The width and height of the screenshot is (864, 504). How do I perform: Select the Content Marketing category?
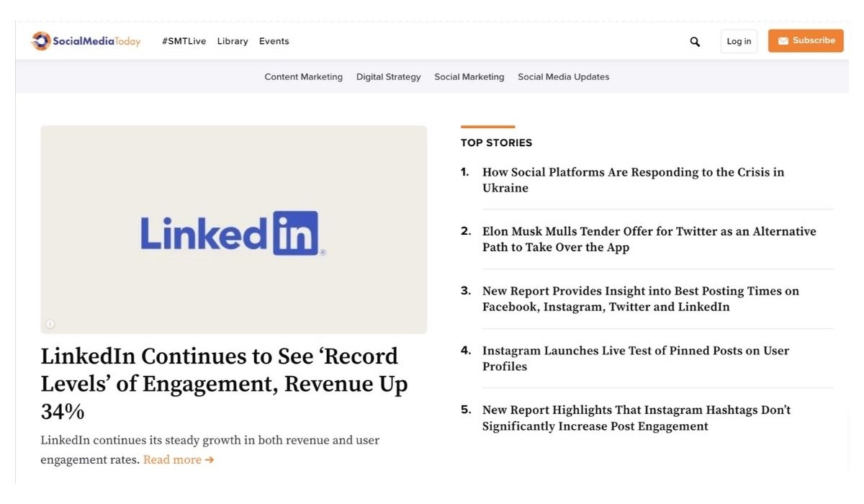(x=304, y=77)
